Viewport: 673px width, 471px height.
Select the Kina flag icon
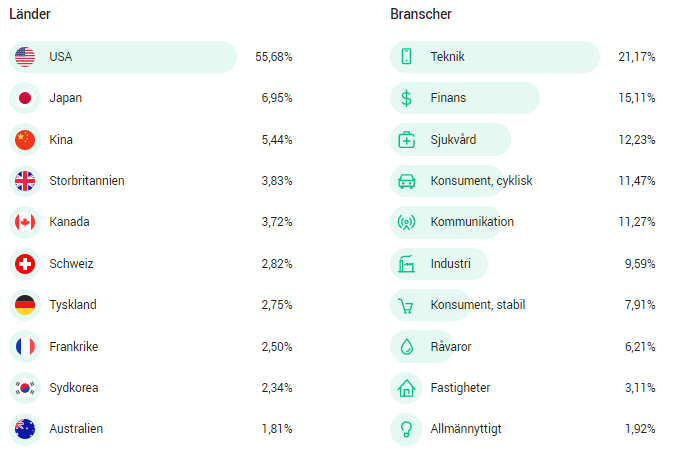tap(25, 140)
